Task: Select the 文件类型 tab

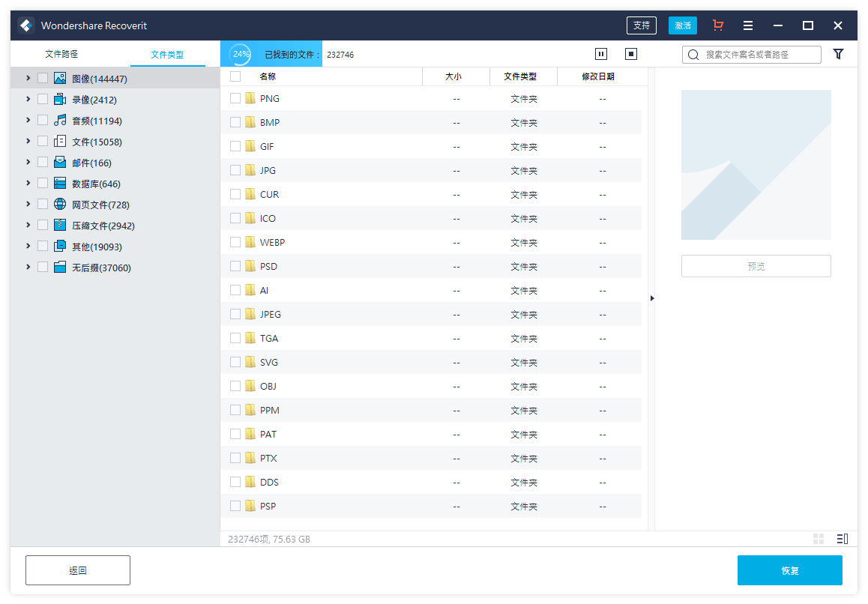Action: [167, 55]
